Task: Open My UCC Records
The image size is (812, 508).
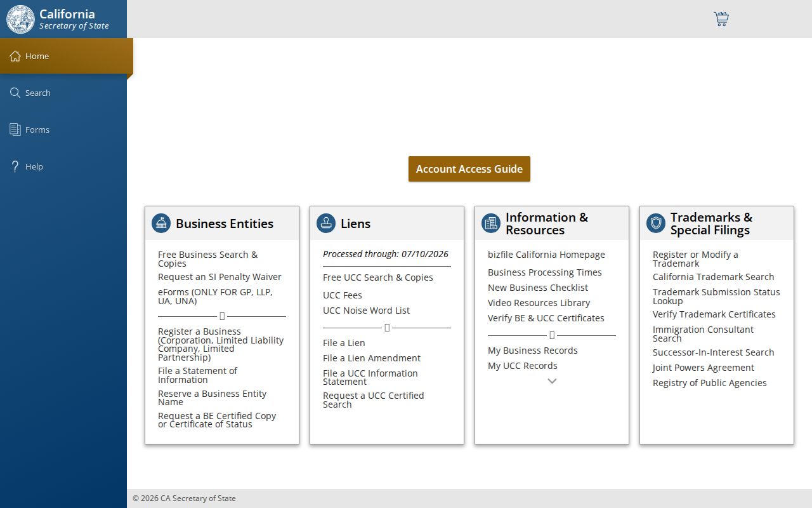Action: [523, 366]
